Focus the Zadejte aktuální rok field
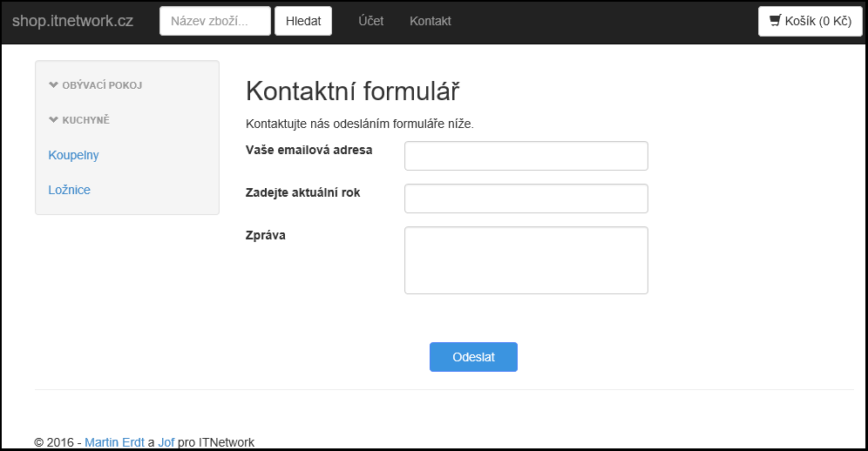Image resolution: width=868 pixels, height=451 pixels. pyautogui.click(x=526, y=199)
